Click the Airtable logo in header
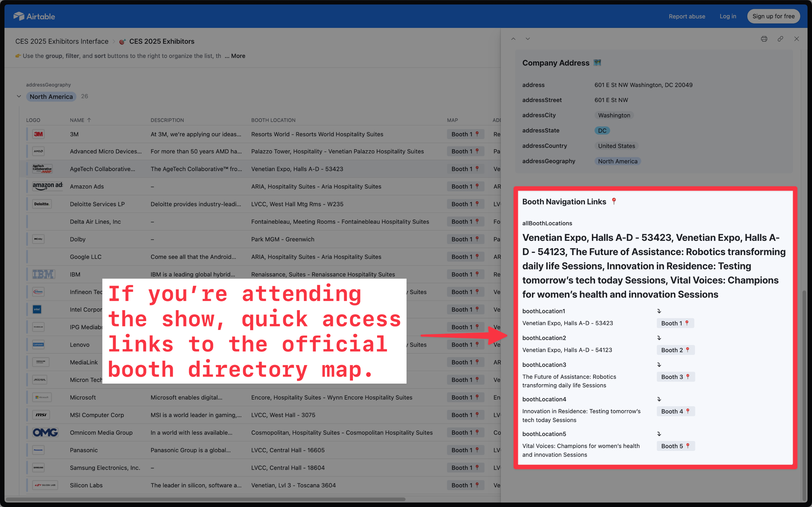812x507 pixels. click(34, 16)
